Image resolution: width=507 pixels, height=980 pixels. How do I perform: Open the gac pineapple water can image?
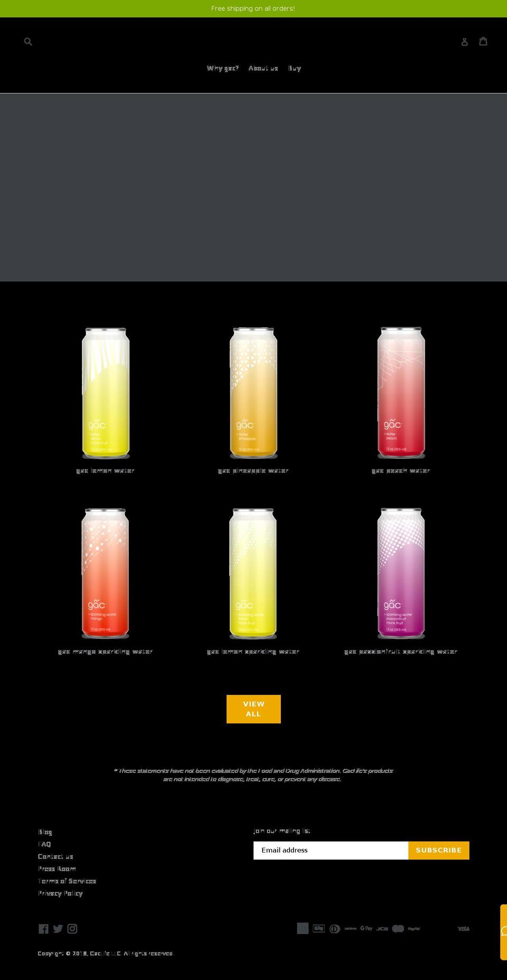253,393
